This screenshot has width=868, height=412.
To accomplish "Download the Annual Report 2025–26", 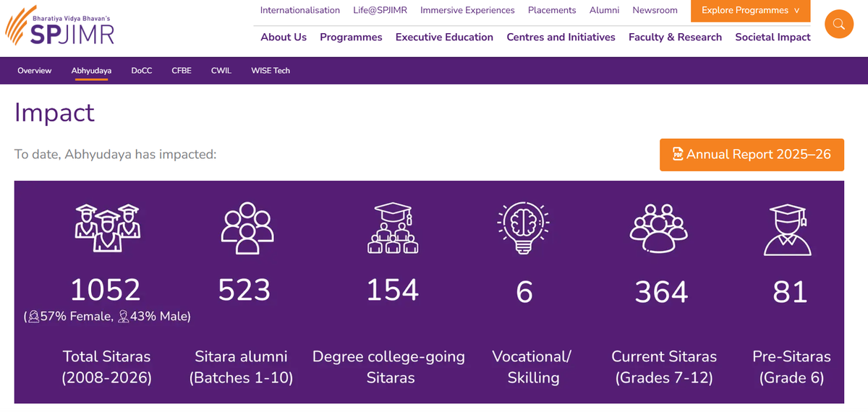I will pyautogui.click(x=752, y=155).
